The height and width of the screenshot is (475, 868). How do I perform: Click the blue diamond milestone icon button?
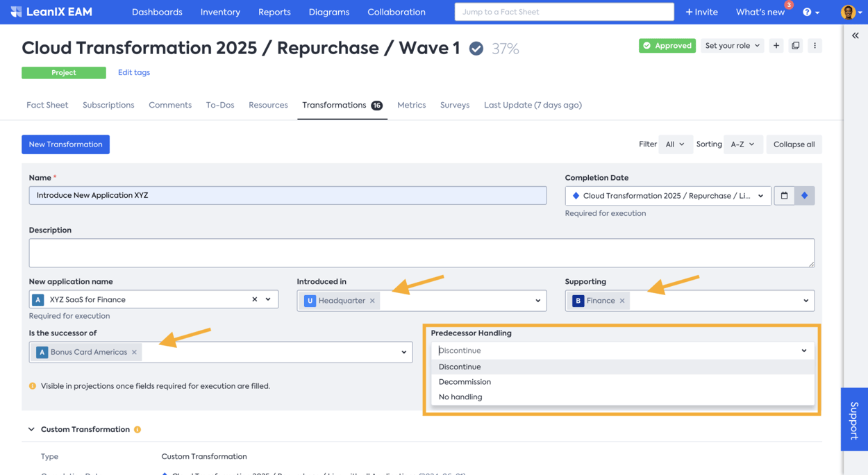[804, 196]
